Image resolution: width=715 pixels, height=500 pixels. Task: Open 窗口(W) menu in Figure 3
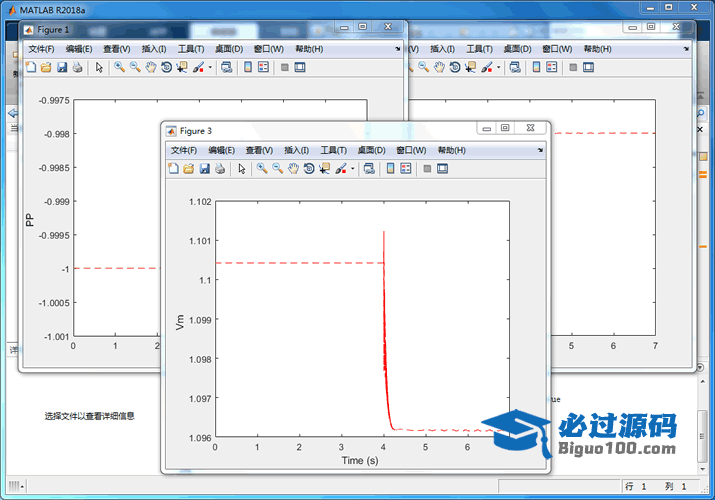click(411, 150)
